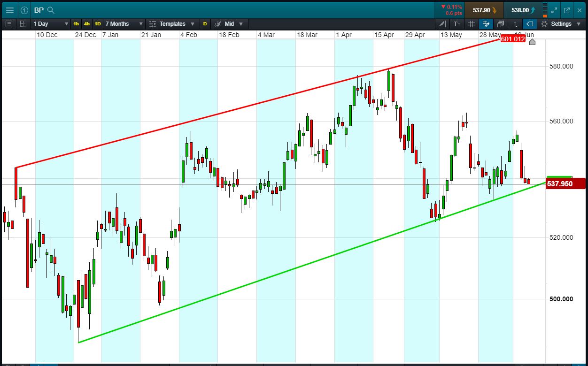
Task: Click the BP instrument name
Action: (39, 10)
